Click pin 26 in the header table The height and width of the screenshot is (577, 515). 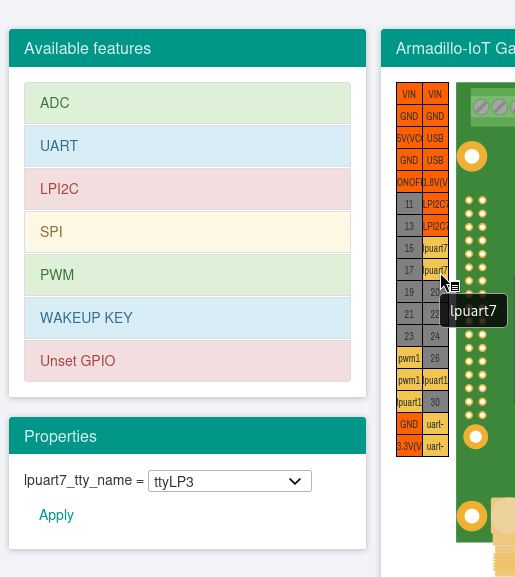(435, 358)
